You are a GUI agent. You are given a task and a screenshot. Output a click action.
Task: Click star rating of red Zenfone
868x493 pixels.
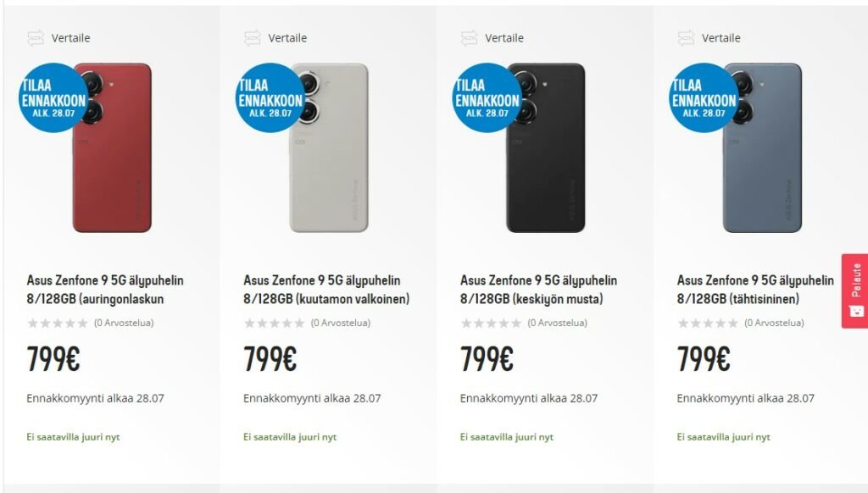[x=58, y=323]
